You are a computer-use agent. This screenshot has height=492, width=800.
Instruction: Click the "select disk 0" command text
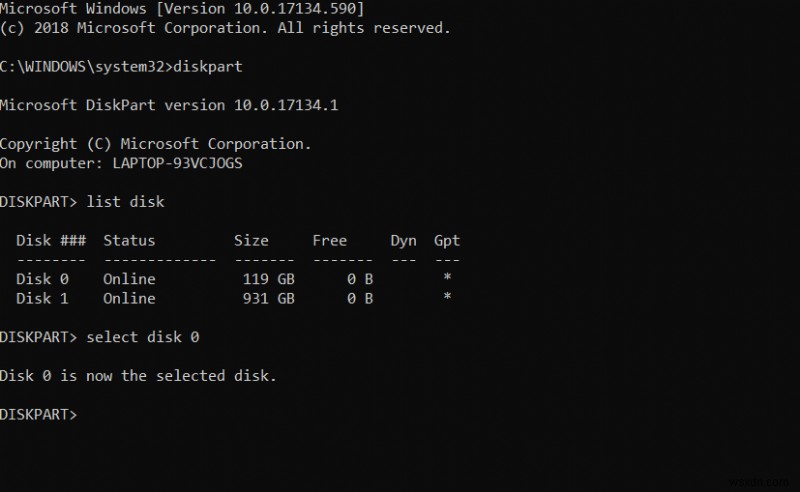coord(143,337)
